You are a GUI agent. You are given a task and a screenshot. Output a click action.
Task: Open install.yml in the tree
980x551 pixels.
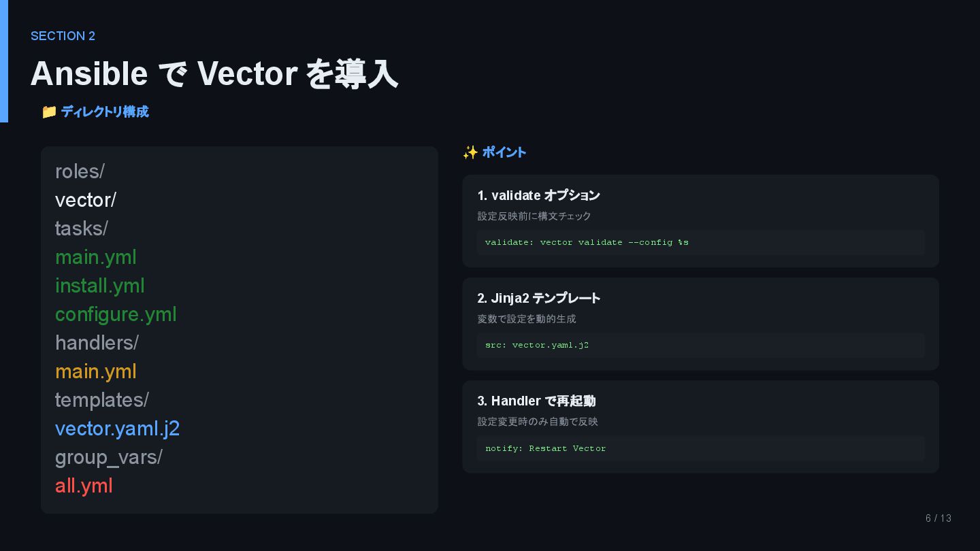[100, 286]
